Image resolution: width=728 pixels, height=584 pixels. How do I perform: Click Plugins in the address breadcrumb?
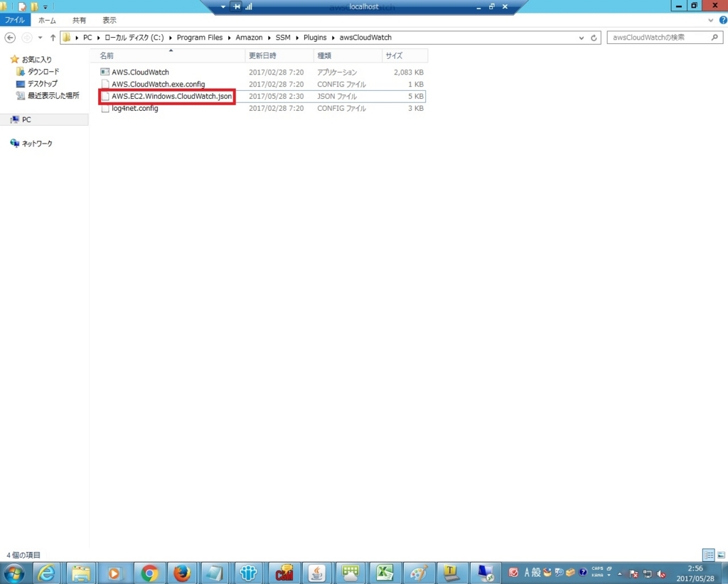tap(315, 38)
